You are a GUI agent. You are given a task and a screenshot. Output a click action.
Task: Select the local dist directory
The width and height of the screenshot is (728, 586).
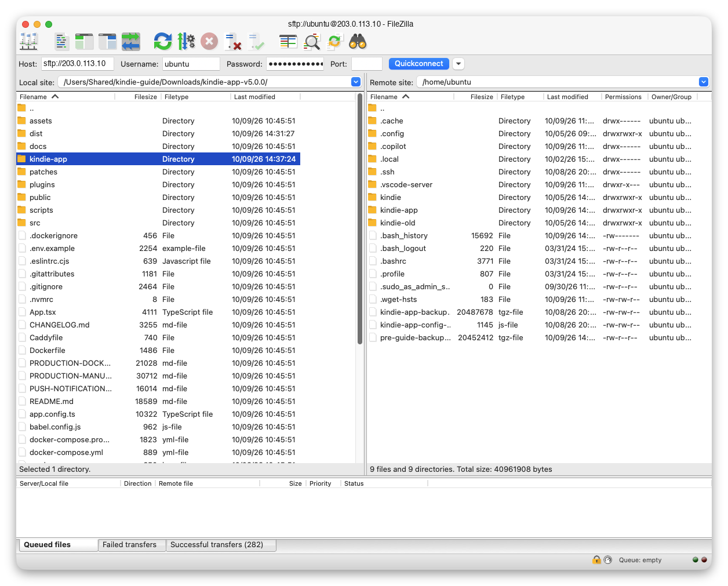(158, 133)
